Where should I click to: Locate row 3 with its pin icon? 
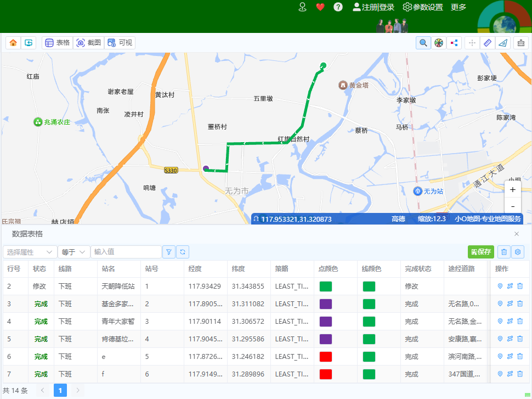pyautogui.click(x=500, y=304)
